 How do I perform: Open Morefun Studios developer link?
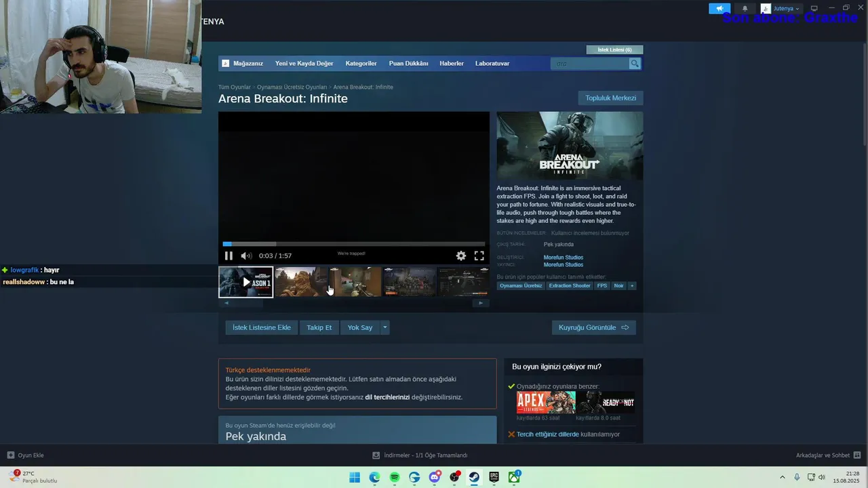pyautogui.click(x=563, y=258)
